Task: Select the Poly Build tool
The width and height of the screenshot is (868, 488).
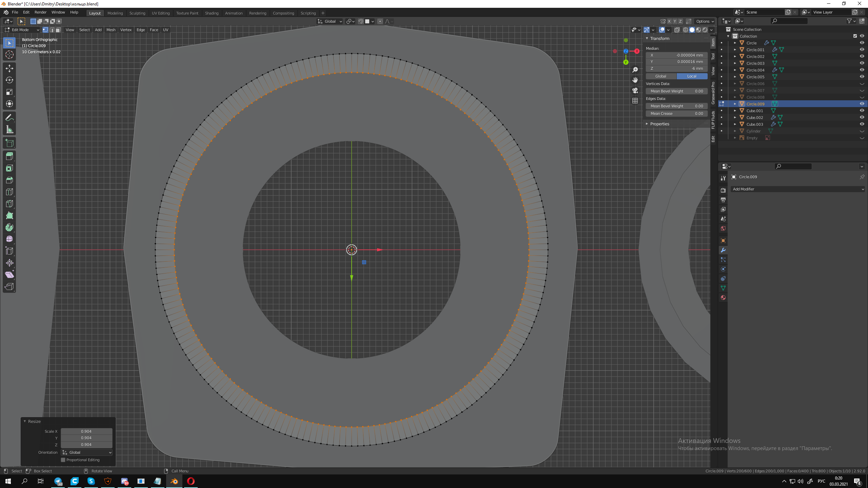Action: coord(9,216)
